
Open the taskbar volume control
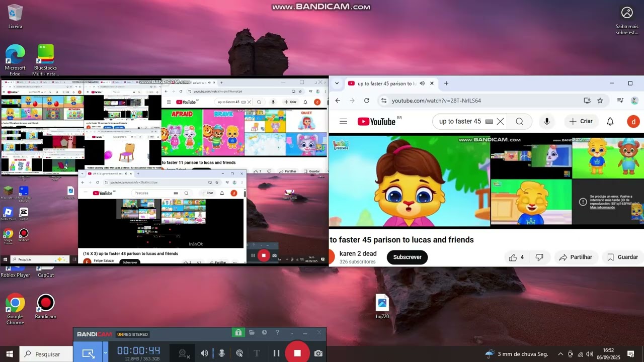(589, 354)
